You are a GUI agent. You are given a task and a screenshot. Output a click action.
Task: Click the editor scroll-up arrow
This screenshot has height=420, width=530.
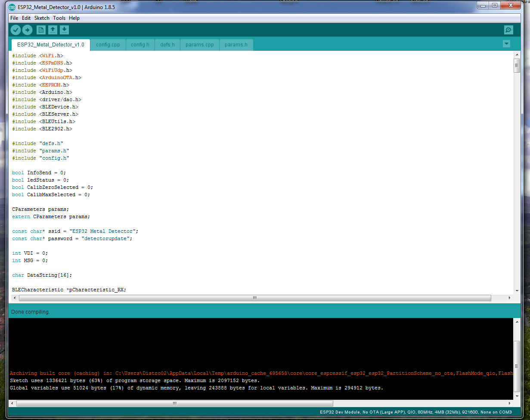[x=517, y=55]
